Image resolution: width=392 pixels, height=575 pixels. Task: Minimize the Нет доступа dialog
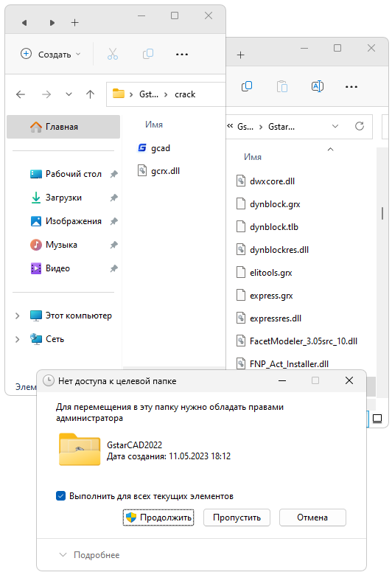(x=282, y=380)
